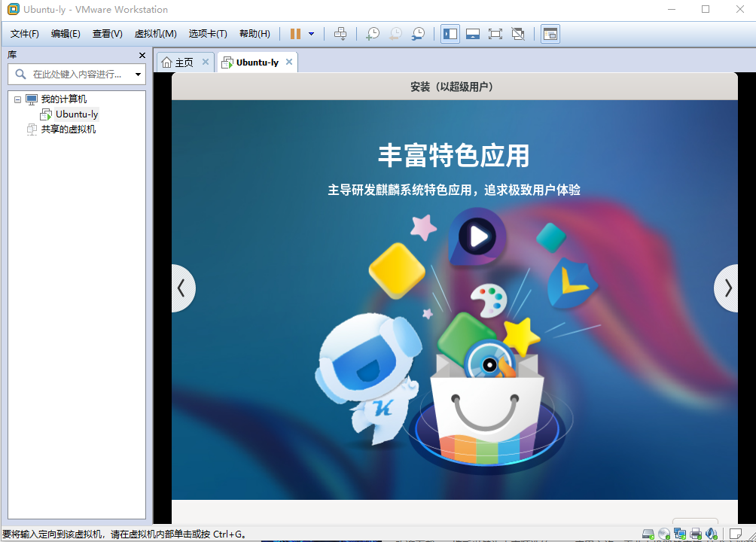Click the network adapter status icon
Screen dimensions: 756x542
(x=680, y=534)
